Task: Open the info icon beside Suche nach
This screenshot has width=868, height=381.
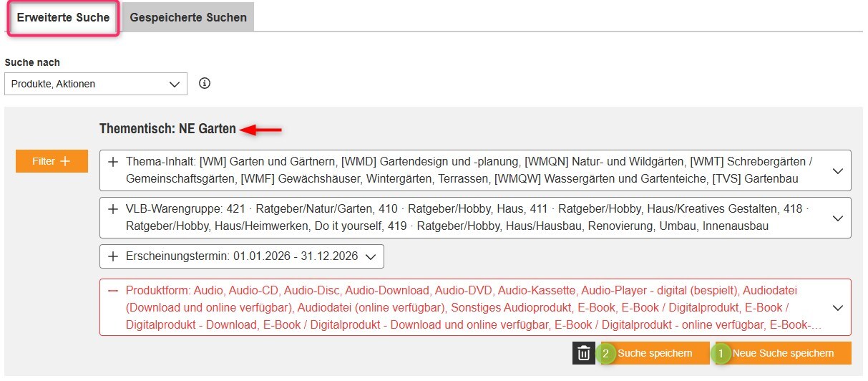Action: point(205,83)
